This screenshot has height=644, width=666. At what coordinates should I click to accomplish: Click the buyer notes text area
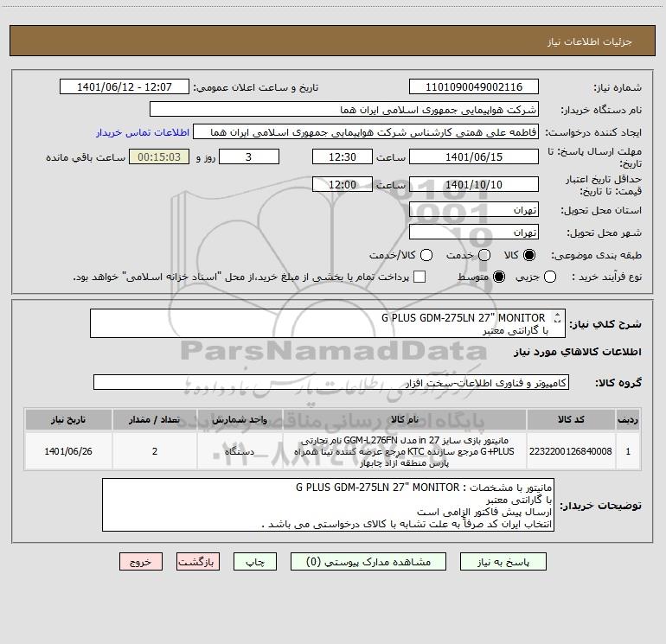click(329, 505)
